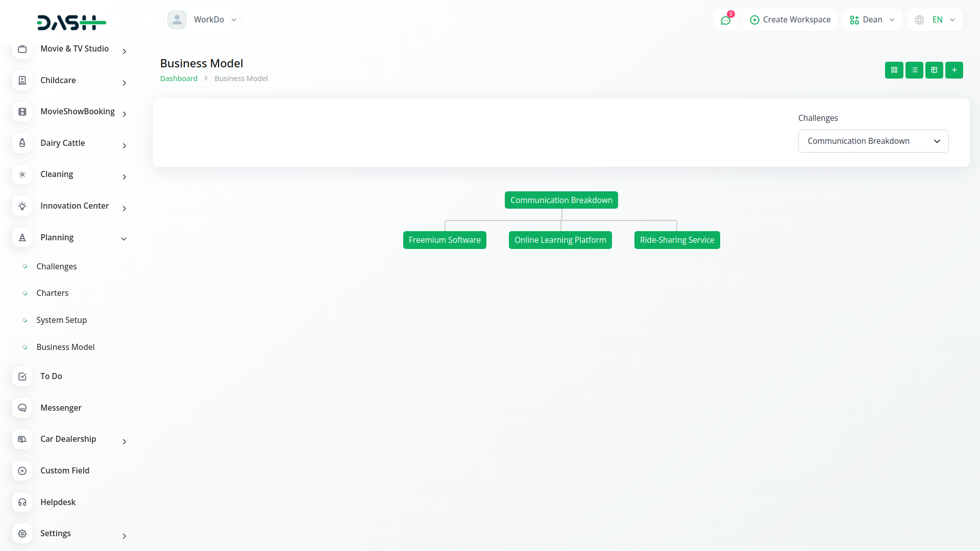Click the Helpdesk headset icon
980x551 pixels.
(22, 502)
